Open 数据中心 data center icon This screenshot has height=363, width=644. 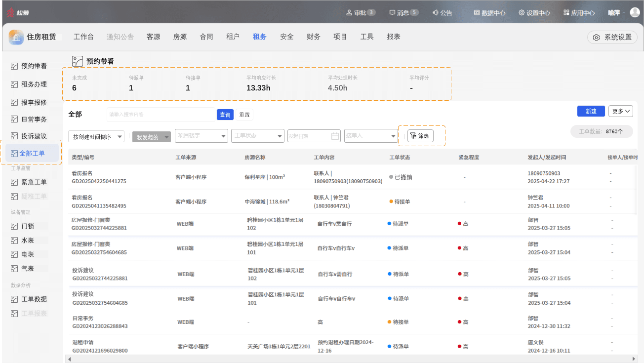tap(477, 13)
